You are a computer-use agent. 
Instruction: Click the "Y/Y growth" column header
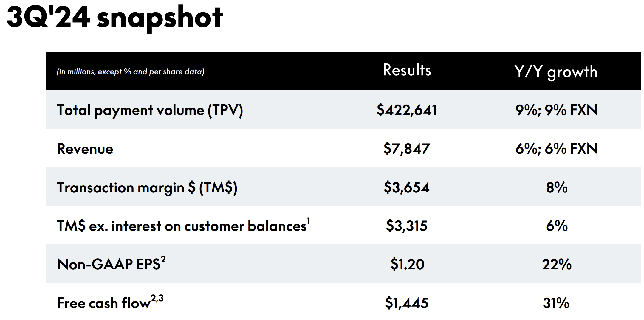point(556,72)
